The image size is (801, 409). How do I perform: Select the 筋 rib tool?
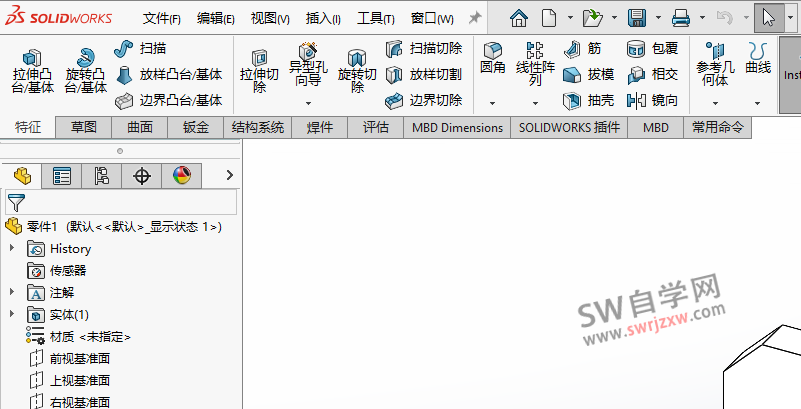click(x=582, y=49)
